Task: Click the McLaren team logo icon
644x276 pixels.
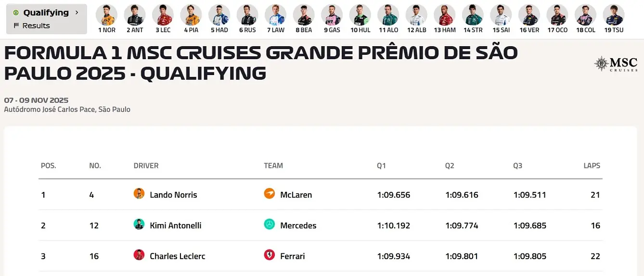Action: (270, 193)
